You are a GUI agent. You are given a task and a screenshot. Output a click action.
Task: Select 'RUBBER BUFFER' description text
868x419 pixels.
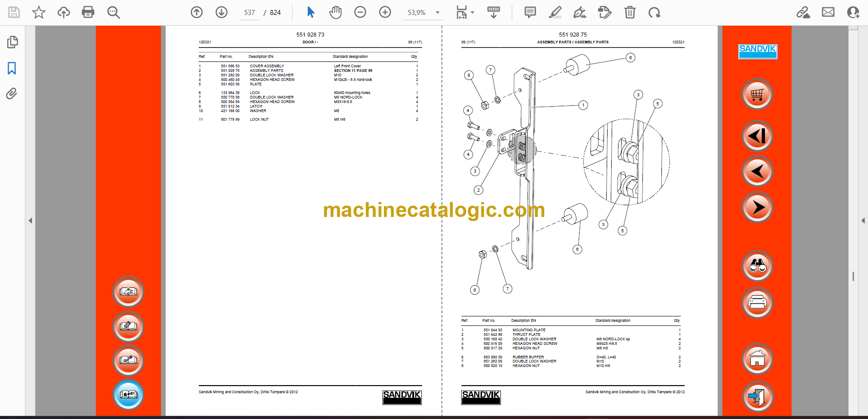(x=528, y=357)
